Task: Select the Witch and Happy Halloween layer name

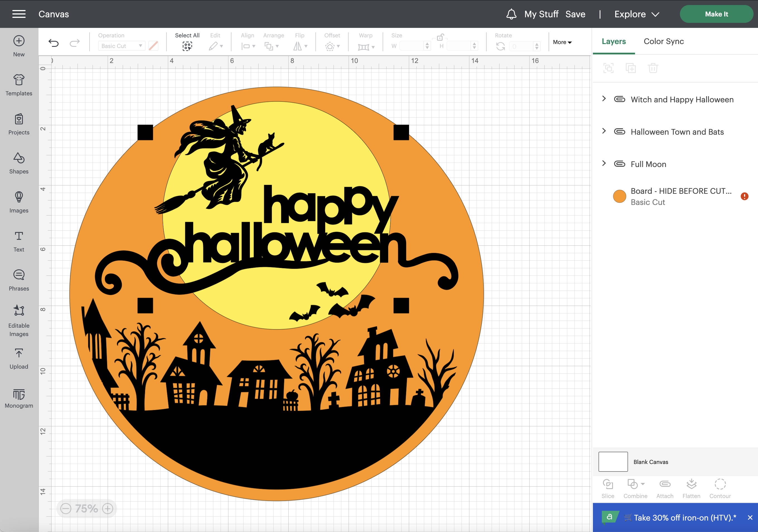Action: click(682, 99)
